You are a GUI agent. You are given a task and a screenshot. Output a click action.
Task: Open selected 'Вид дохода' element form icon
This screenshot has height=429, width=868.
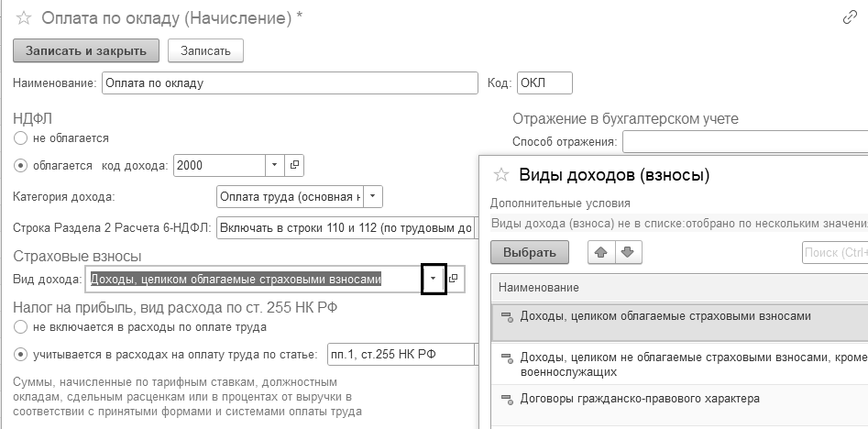tap(454, 279)
